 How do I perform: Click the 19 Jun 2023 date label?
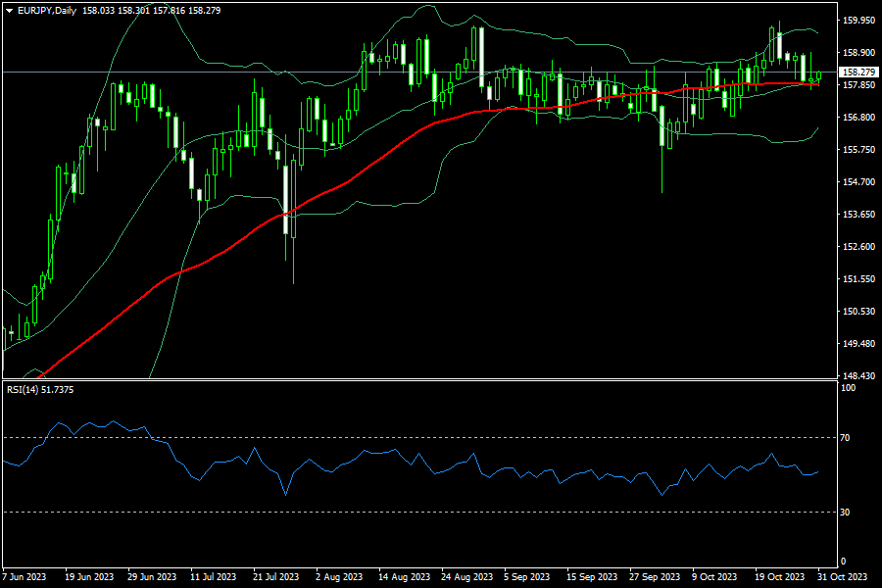(89, 577)
